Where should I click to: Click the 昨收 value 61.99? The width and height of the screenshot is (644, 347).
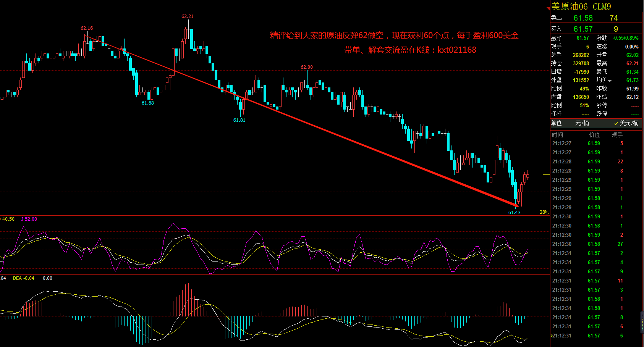tap(633, 89)
